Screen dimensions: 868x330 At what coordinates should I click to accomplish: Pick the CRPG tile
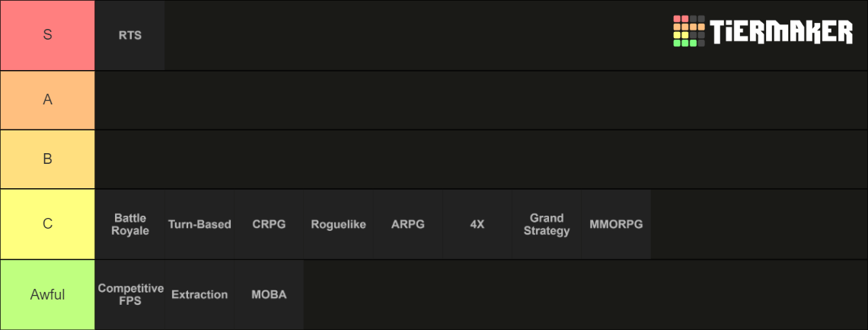tap(269, 224)
